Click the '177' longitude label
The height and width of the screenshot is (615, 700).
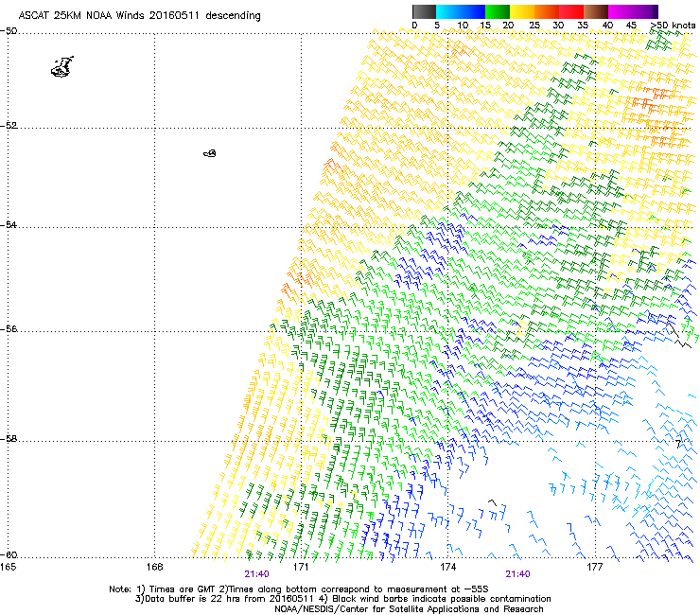594,567
